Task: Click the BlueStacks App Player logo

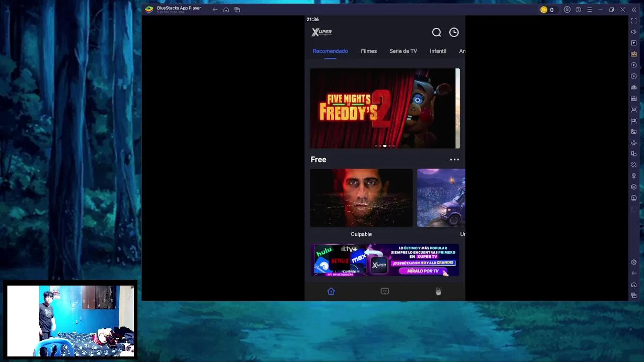Action: click(149, 9)
